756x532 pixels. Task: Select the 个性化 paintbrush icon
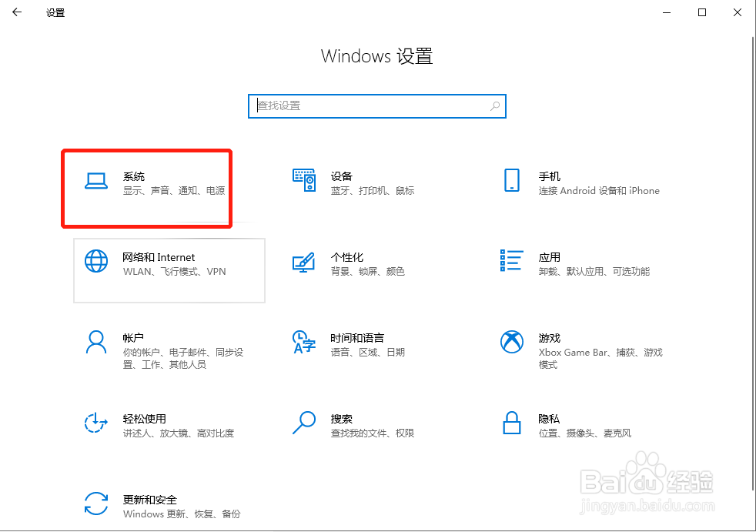(304, 262)
